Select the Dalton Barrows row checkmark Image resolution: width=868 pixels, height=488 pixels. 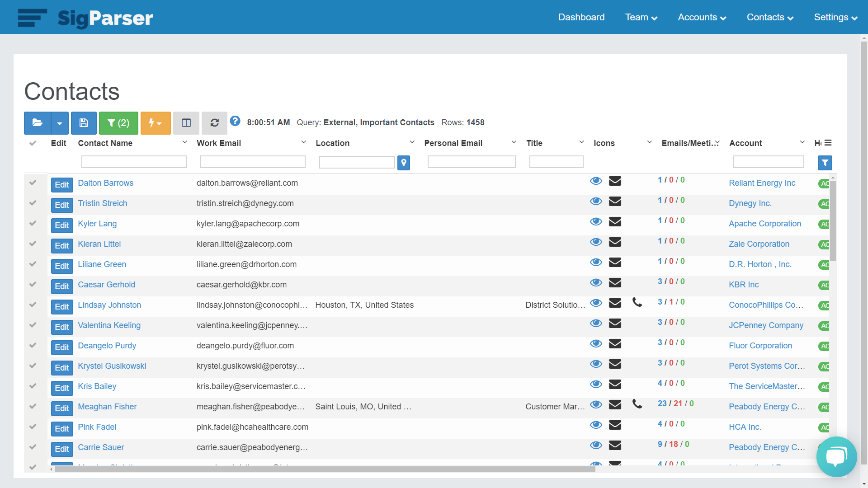click(33, 183)
